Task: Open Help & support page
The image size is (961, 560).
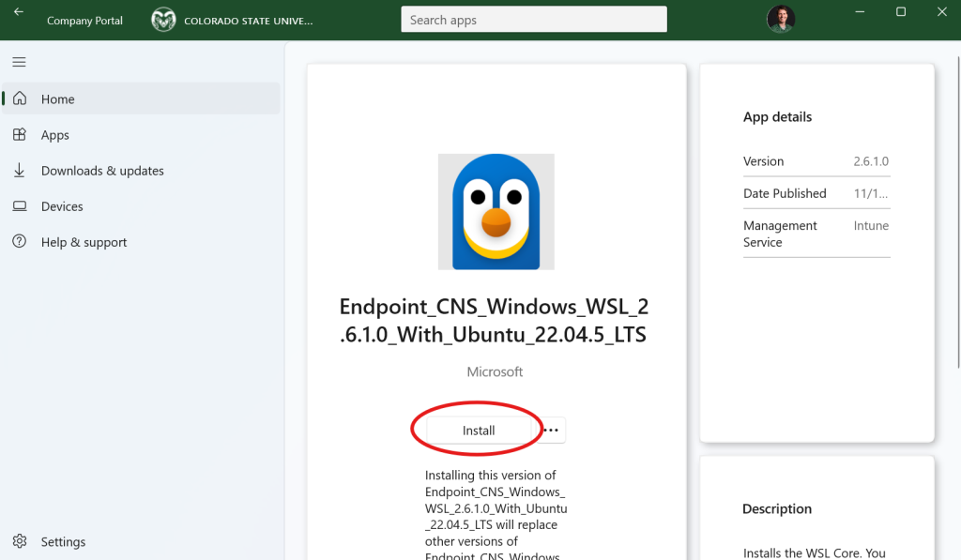Action: tap(84, 242)
